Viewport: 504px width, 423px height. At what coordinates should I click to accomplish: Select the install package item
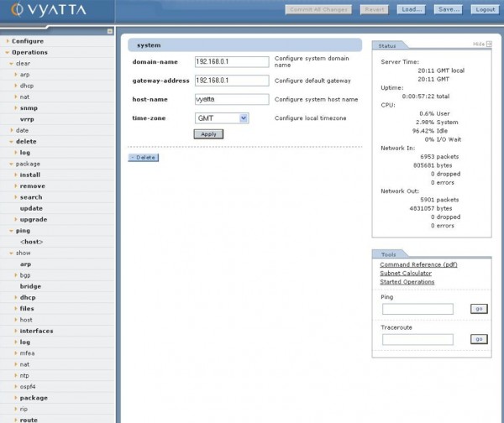tap(30, 175)
